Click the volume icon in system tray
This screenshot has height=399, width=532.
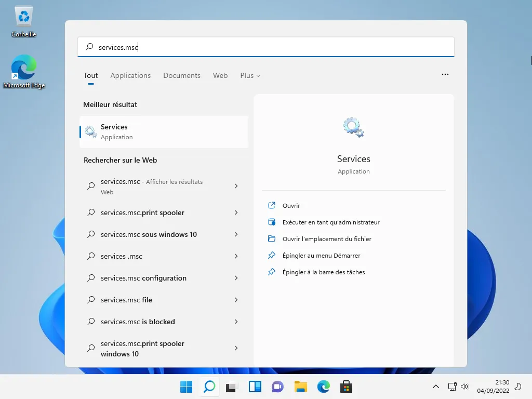coord(464,387)
